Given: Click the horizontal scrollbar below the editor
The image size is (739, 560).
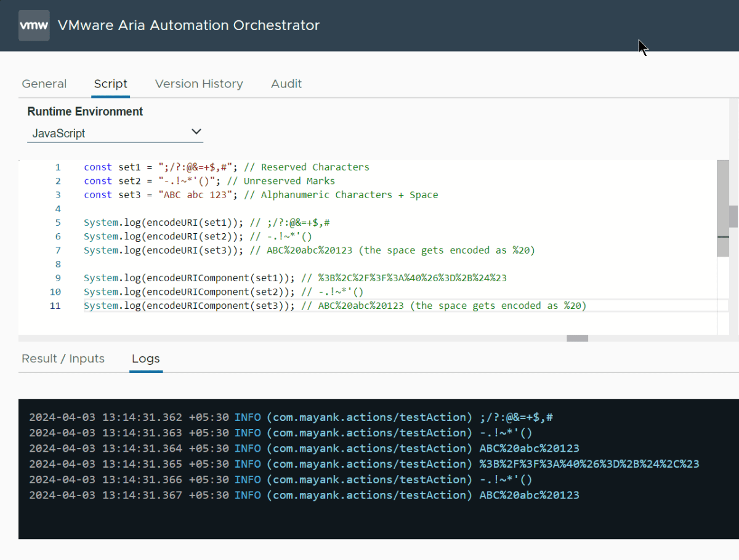Looking at the screenshot, I should pos(577,338).
